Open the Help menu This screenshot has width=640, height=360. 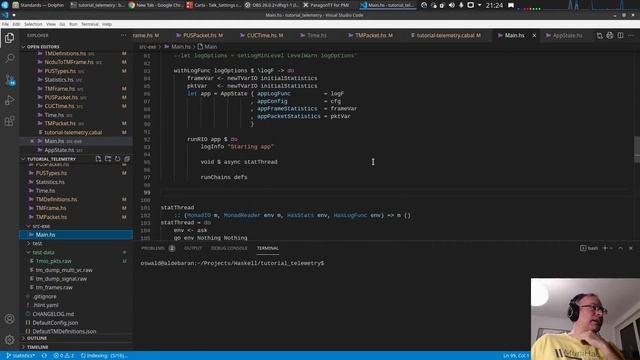tap(107, 24)
